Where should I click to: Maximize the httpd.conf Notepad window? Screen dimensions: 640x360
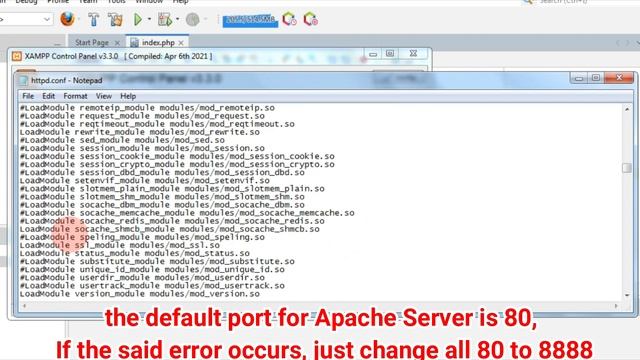[x=596, y=78]
